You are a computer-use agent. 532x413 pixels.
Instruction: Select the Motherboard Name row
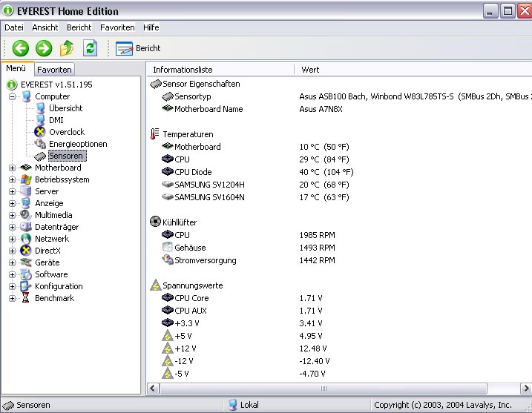(x=339, y=109)
